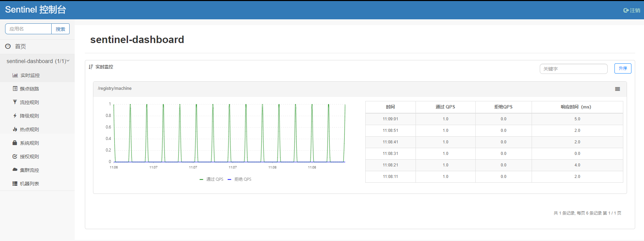Click the flame icon for 热点规则
Image resolution: width=644 pixels, height=241 pixels.
tap(15, 129)
